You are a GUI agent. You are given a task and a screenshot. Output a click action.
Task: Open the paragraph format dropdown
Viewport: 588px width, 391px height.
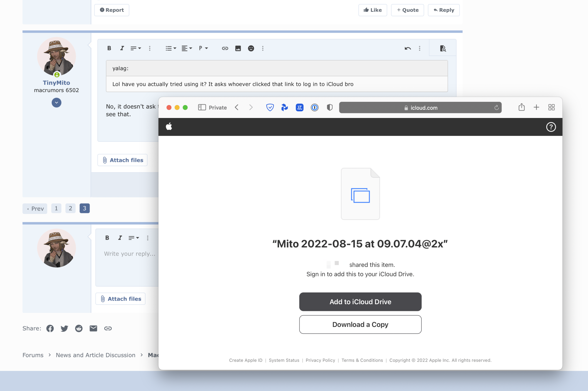coord(203,48)
